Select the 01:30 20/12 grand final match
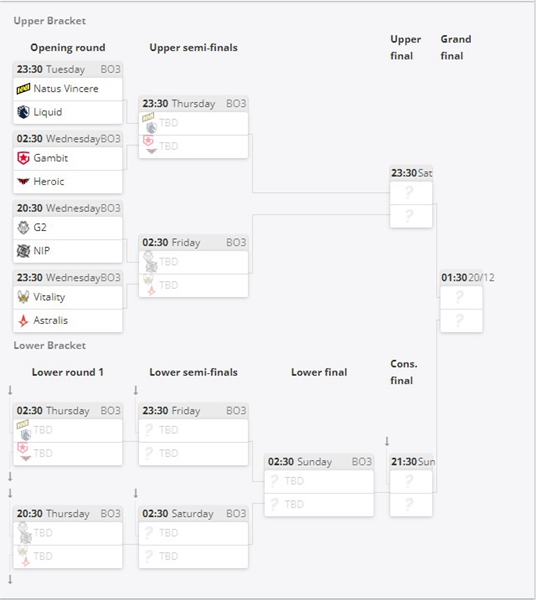The height and width of the screenshot is (600, 536). click(461, 301)
